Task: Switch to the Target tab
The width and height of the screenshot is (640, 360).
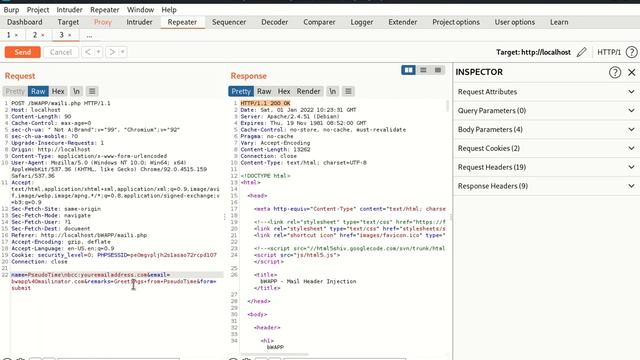Action: tap(68, 22)
